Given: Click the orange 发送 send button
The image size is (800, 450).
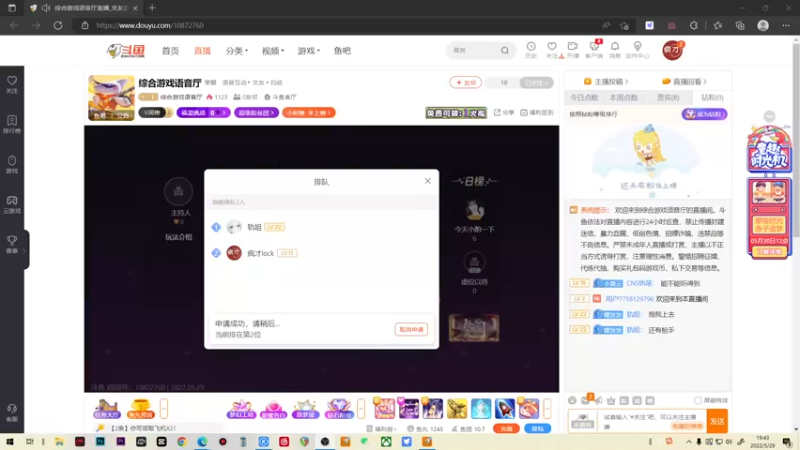Looking at the screenshot, I should [717, 421].
